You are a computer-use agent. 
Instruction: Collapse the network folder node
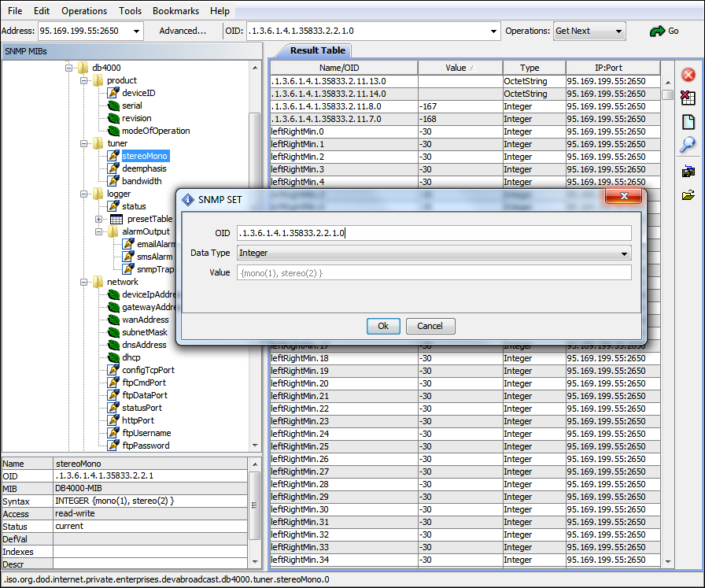pos(84,282)
